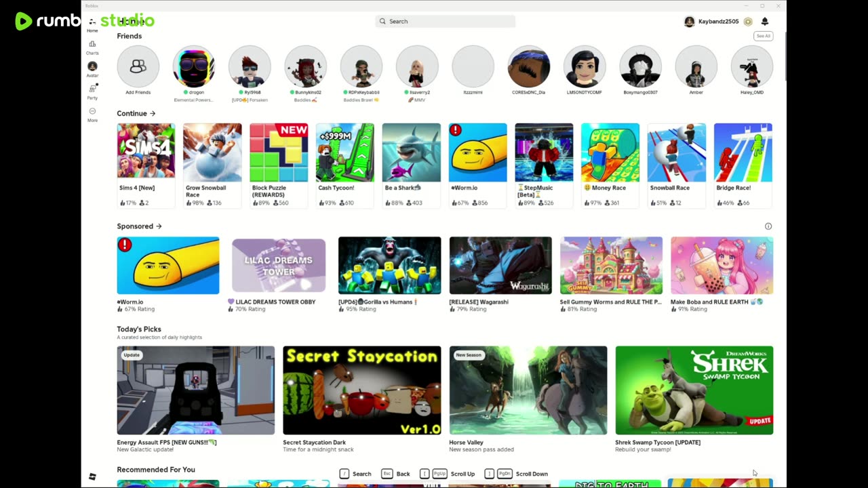Open friend Ryl5968's avatar
Image resolution: width=868 pixels, height=488 pixels.
[x=250, y=66]
